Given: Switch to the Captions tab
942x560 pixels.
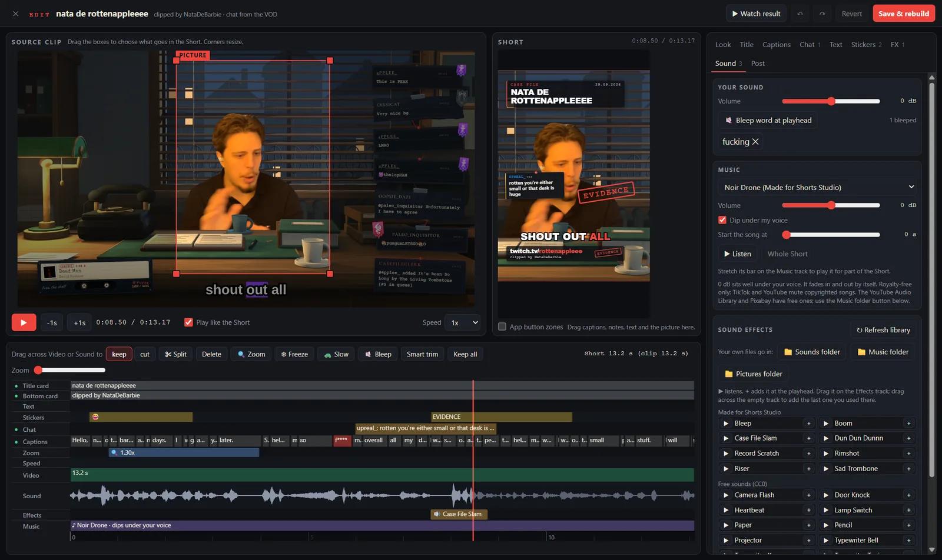Looking at the screenshot, I should click(x=776, y=45).
